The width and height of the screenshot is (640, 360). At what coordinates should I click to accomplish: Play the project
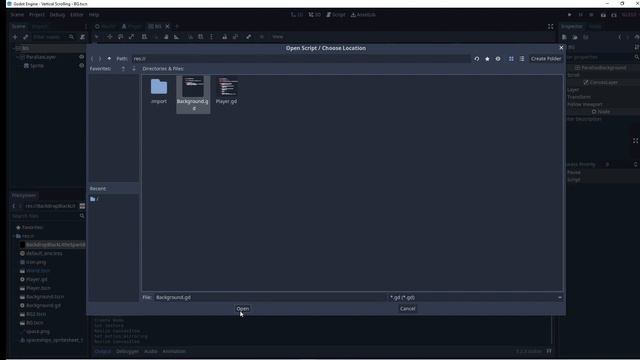click(x=569, y=15)
